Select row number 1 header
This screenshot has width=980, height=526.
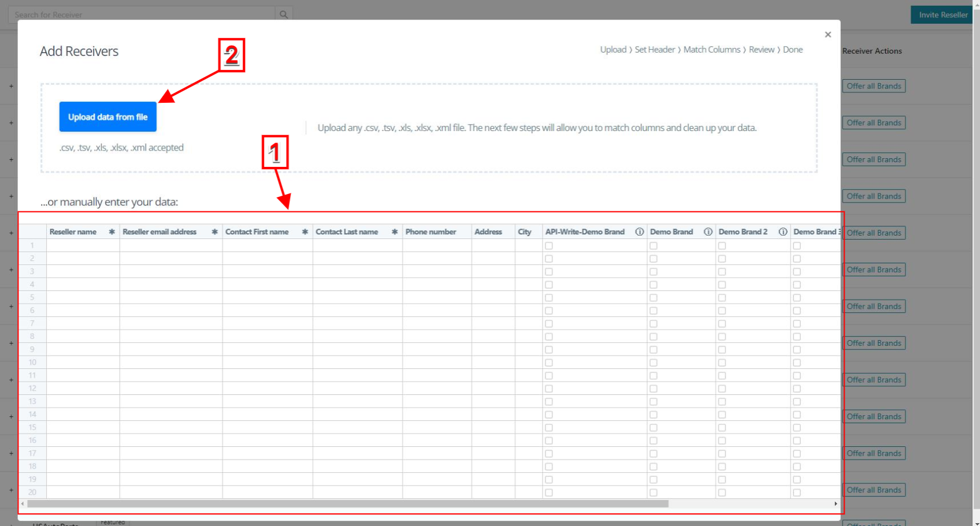32,245
